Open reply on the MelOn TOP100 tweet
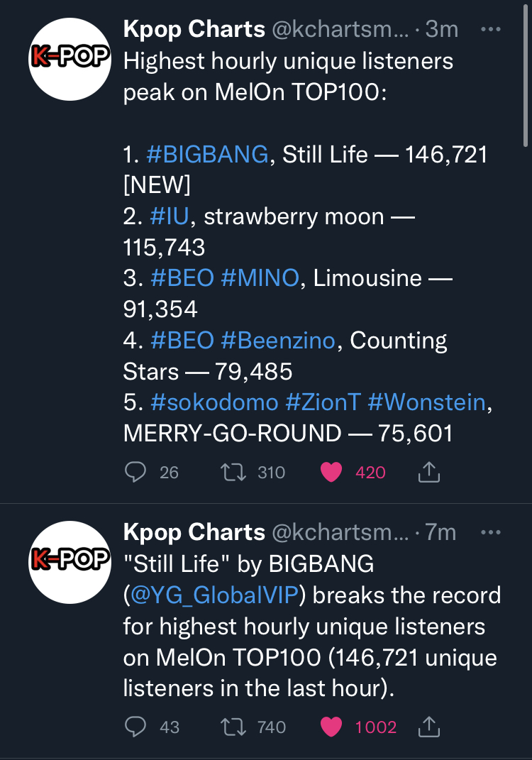 [x=135, y=472]
